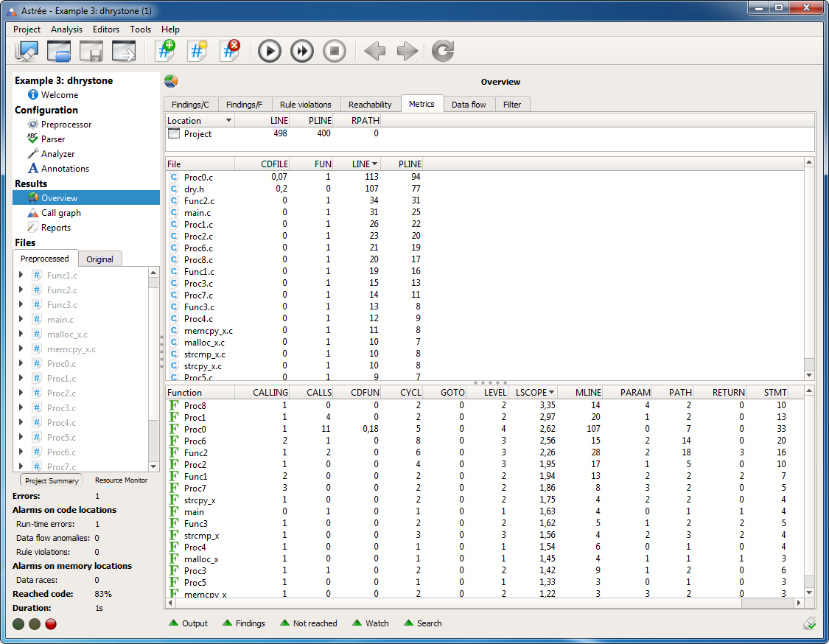Screen dimensions: 829x644
Task: Click the Project row checkbox icon
Action: 174,134
